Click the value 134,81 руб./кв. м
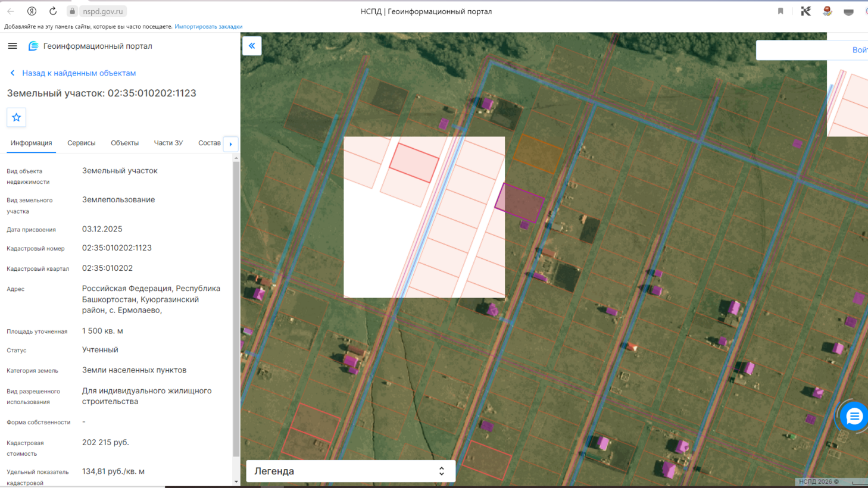Viewport: 868px width, 488px height. 113,471
